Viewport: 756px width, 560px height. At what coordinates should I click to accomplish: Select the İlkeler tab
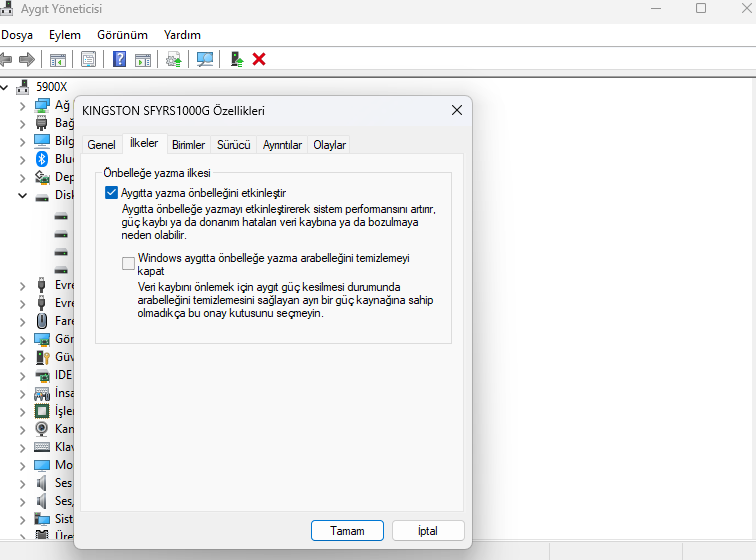144,143
